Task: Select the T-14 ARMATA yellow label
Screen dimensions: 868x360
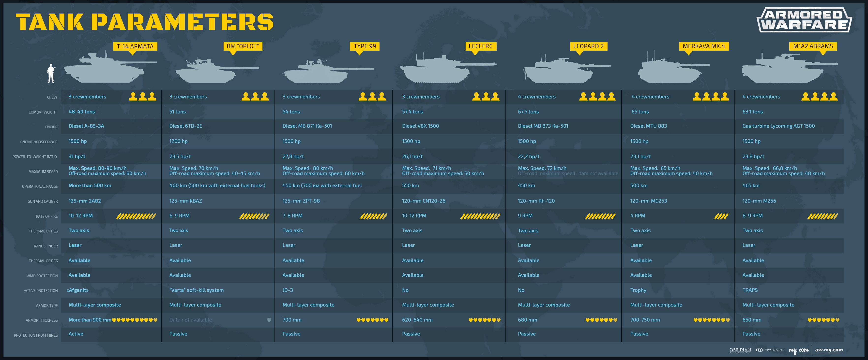Action: click(135, 46)
